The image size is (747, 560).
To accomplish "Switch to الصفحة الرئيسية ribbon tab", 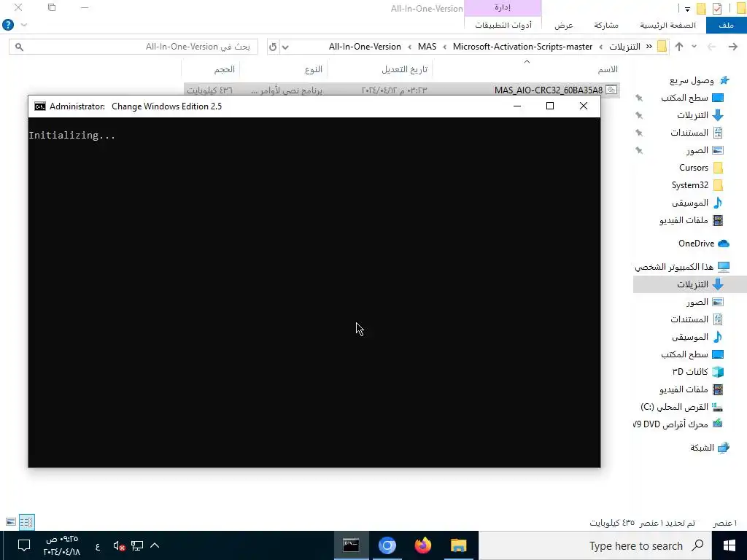I will [667, 26].
